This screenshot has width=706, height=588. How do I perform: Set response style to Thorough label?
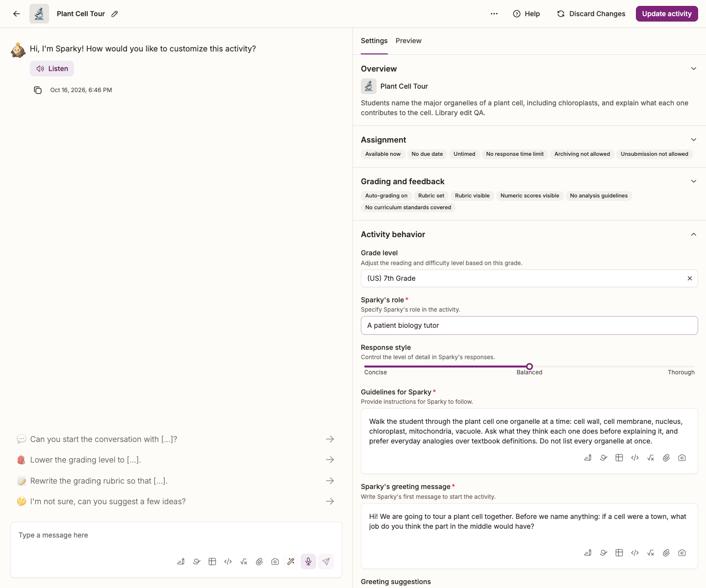tap(681, 372)
